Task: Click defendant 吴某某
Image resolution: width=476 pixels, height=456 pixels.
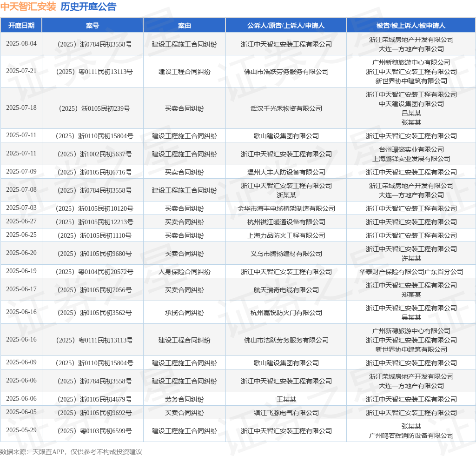Action: (411, 317)
